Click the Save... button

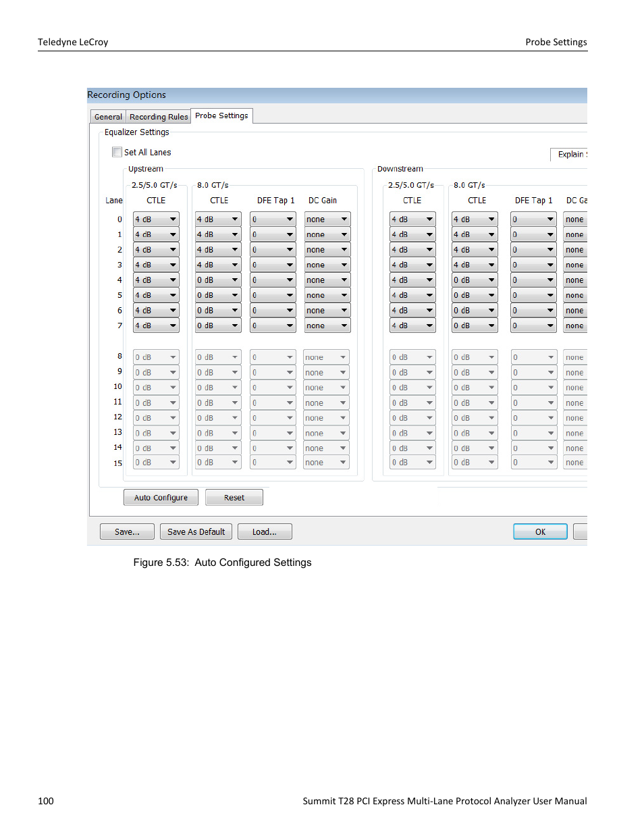point(127,532)
